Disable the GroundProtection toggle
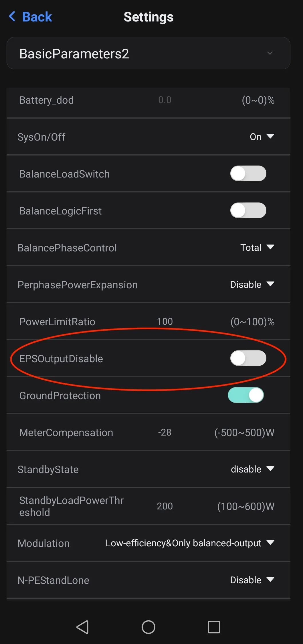The image size is (303, 644). click(x=246, y=395)
